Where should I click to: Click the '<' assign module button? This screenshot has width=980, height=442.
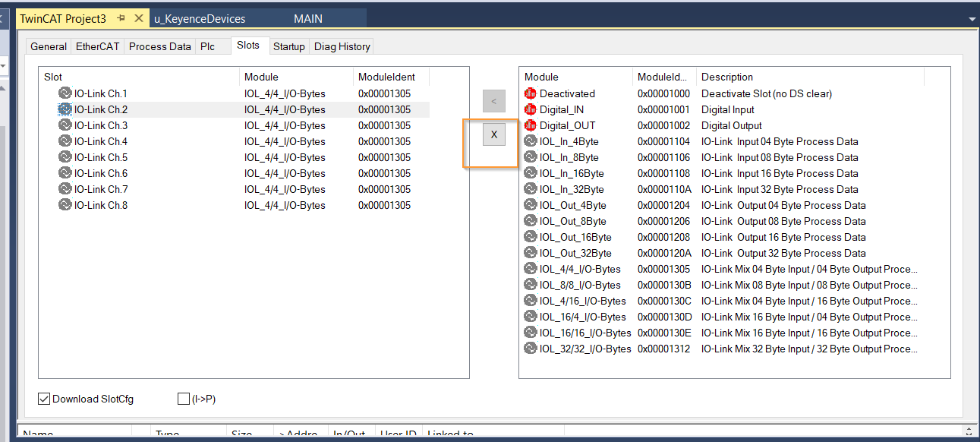pyautogui.click(x=494, y=100)
